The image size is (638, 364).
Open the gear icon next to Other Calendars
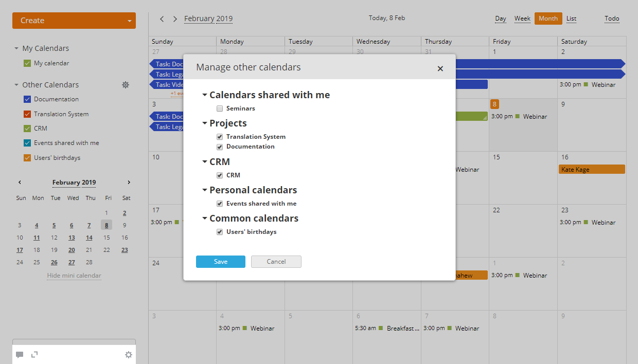[x=126, y=85]
